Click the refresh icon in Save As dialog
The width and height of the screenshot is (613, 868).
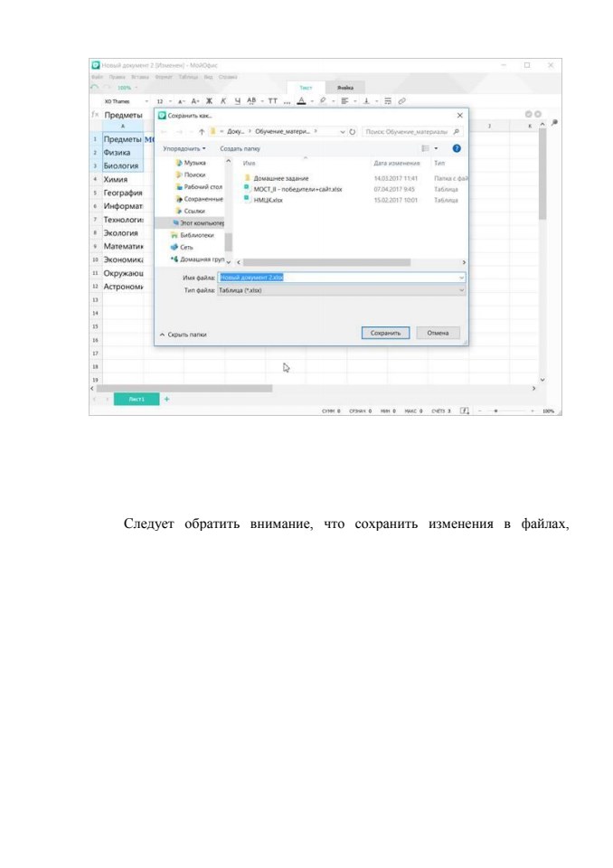pyautogui.click(x=353, y=132)
